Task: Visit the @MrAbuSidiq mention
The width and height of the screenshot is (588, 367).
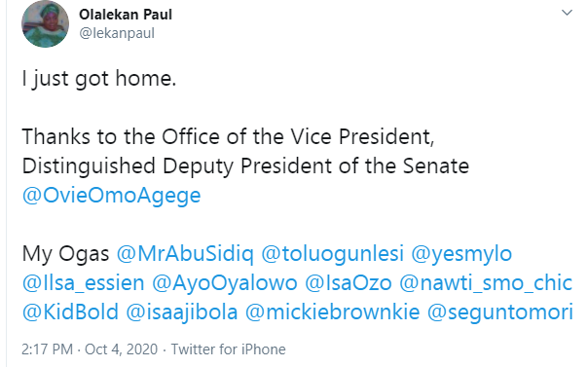Action: click(185, 254)
